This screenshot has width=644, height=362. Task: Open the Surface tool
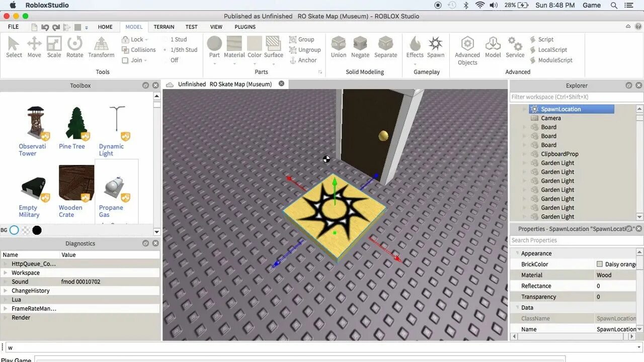point(274,47)
